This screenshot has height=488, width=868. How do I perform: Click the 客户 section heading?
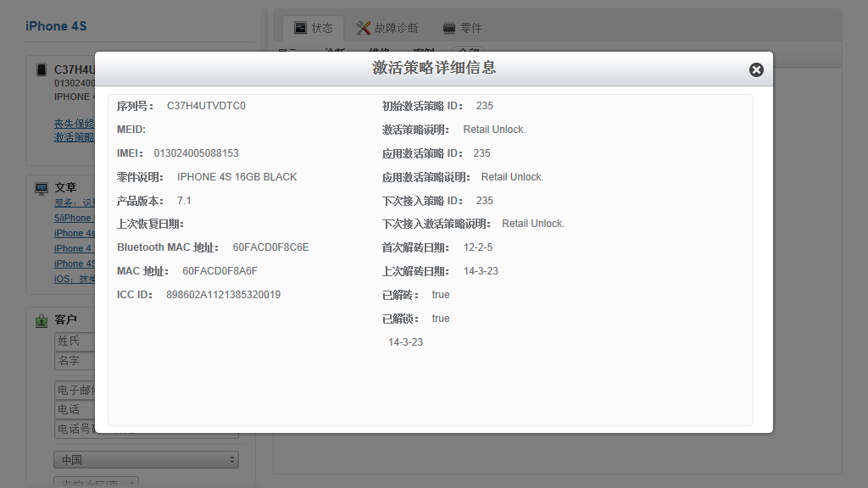[65, 319]
